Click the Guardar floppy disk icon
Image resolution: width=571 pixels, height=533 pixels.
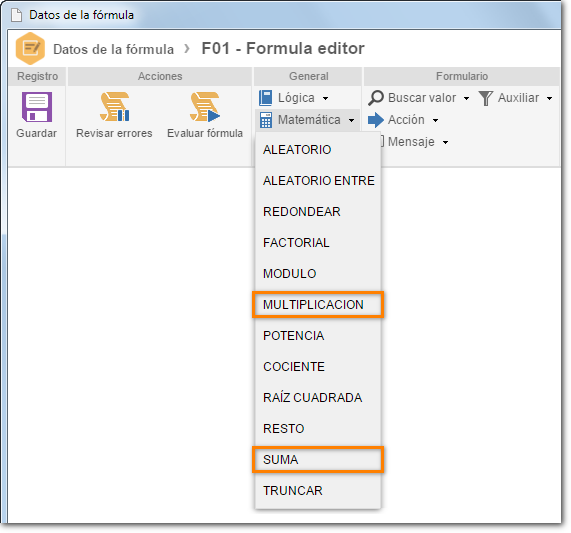coord(37,107)
